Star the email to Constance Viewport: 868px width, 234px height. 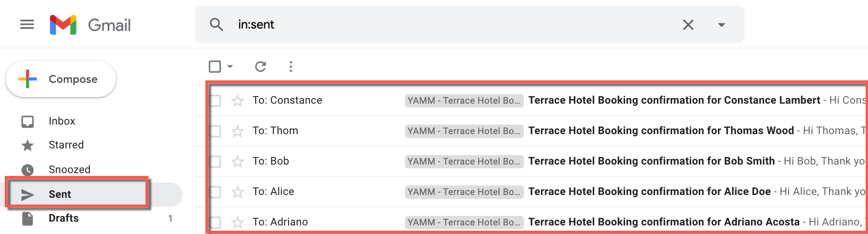click(238, 100)
